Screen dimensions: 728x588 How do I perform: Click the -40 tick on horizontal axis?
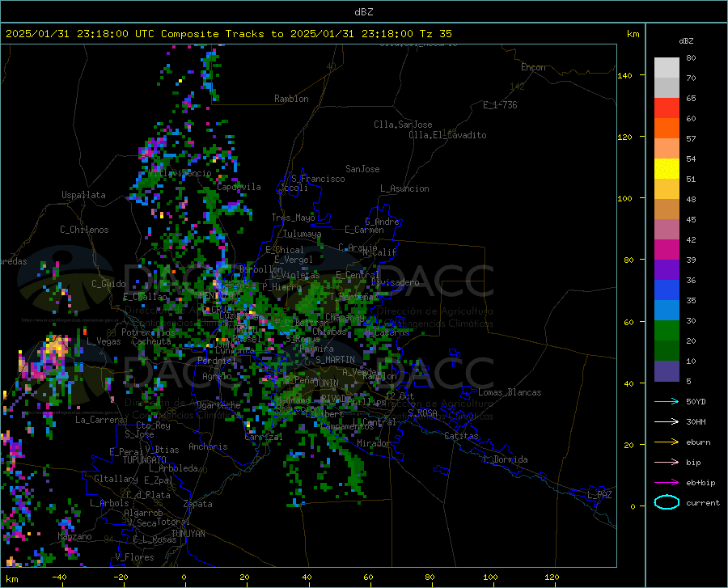pos(59,577)
